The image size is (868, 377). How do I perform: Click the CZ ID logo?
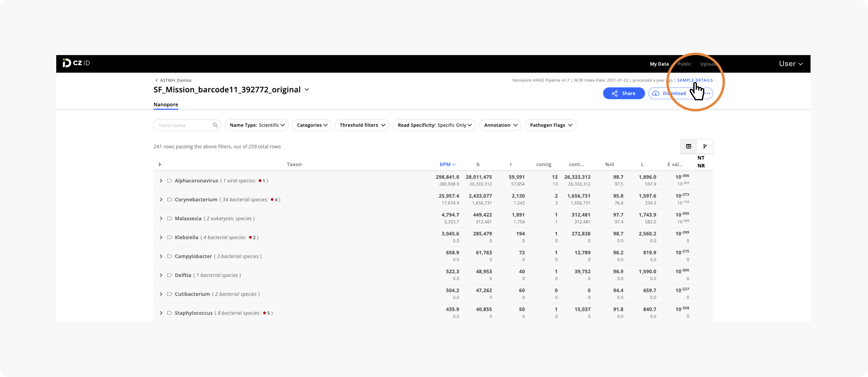tap(76, 63)
